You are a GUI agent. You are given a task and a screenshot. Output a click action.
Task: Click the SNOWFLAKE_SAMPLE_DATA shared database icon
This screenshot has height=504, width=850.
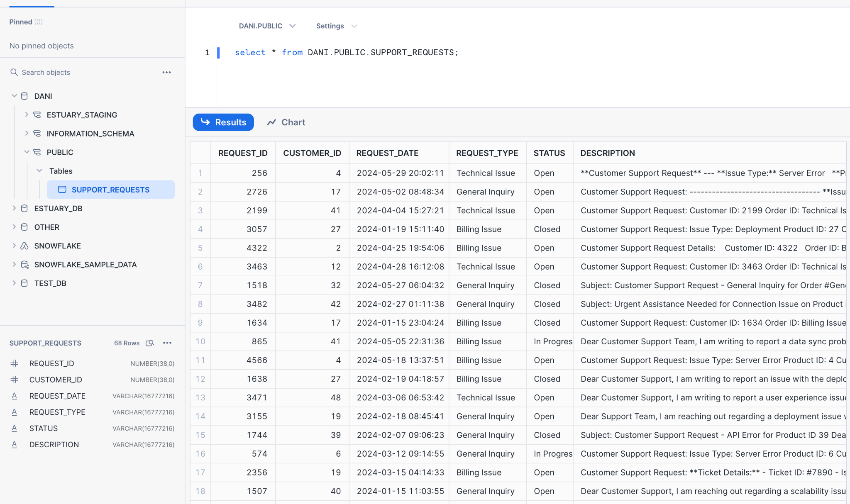tap(24, 264)
